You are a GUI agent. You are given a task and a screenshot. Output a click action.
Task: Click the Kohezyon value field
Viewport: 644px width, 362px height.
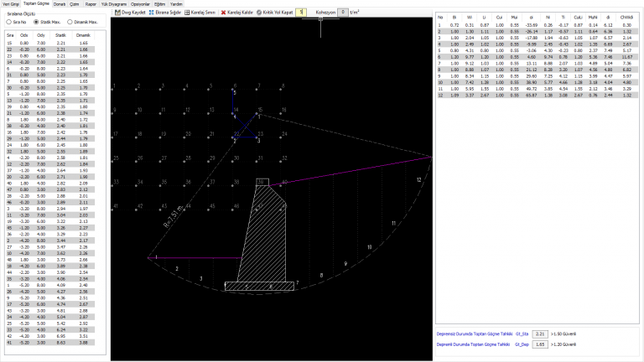343,13
